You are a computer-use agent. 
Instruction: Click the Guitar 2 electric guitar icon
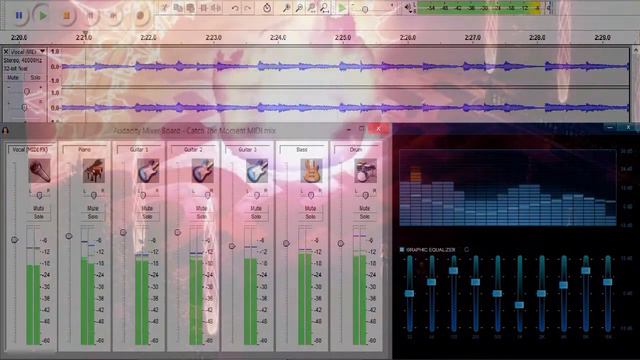pos(202,171)
